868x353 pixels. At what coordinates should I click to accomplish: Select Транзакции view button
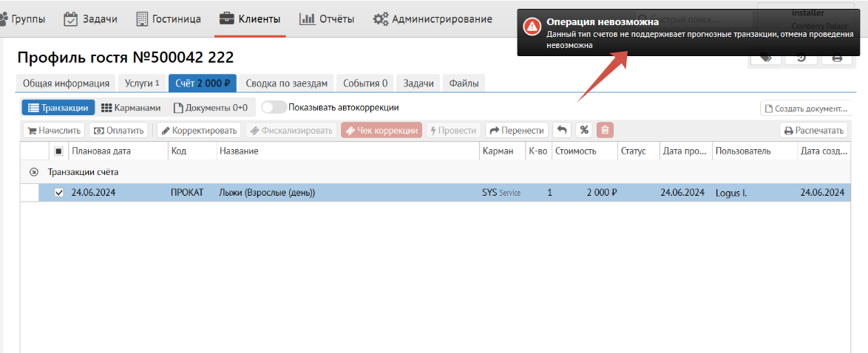point(58,108)
